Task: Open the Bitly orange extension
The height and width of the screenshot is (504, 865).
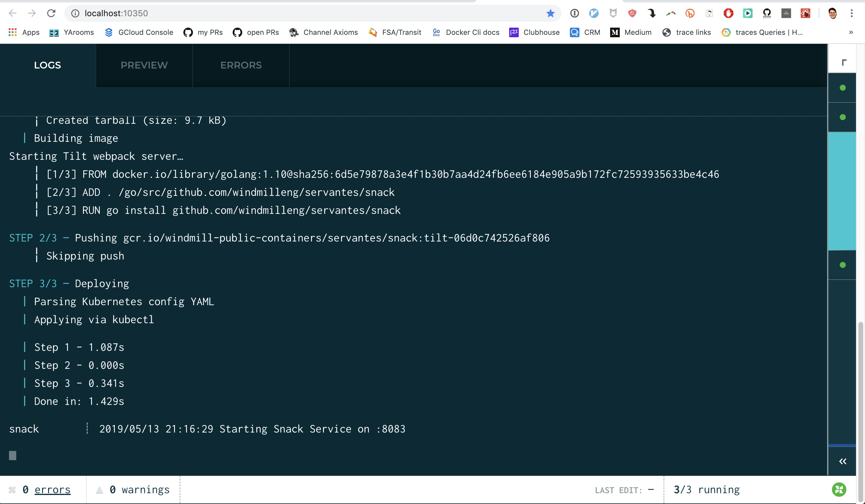Action: click(689, 13)
